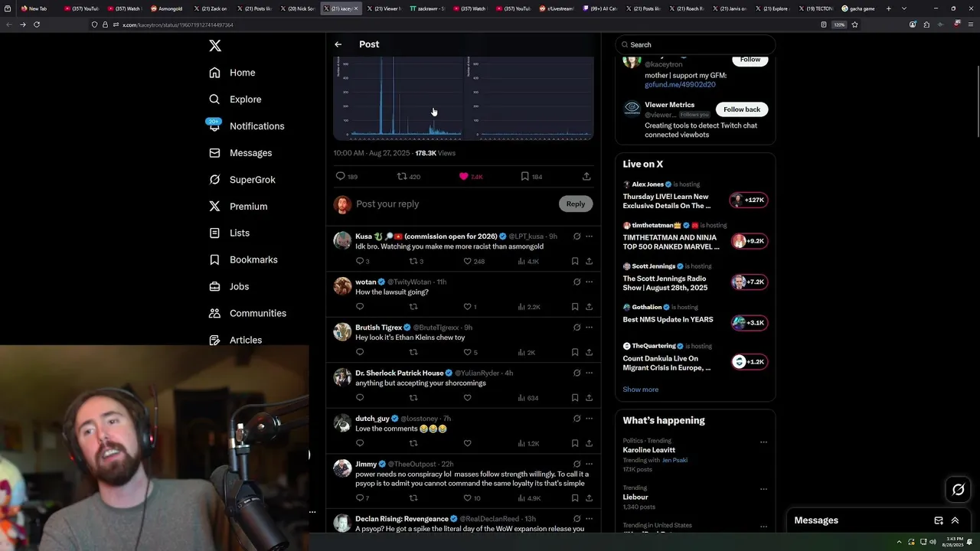The width and height of the screenshot is (980, 551).
Task: Click share icon on the main post
Action: [x=586, y=177]
